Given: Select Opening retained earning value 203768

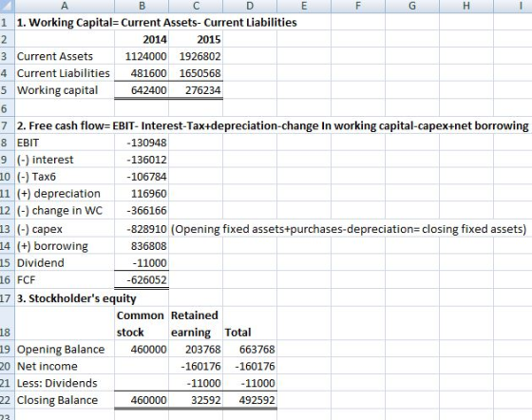Looking at the screenshot, I should tap(196, 349).
